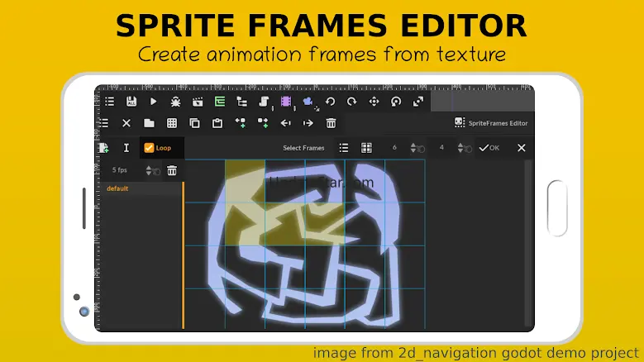
Task: Paste frame with the clipboard icon
Action: [x=217, y=123]
